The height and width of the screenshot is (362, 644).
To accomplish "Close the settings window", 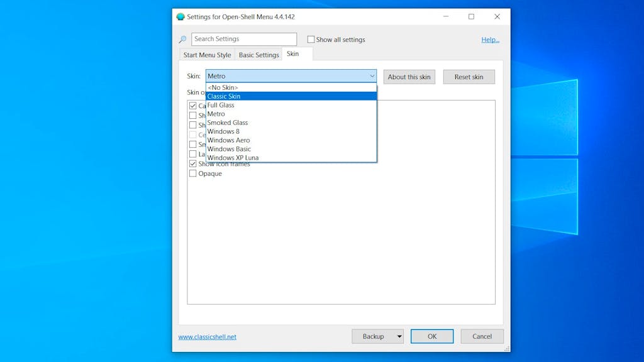I will pyautogui.click(x=497, y=16).
